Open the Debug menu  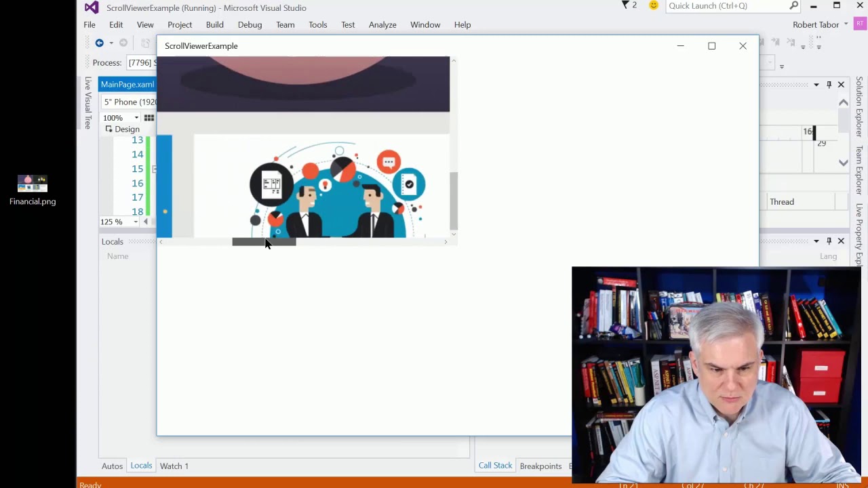[250, 24]
